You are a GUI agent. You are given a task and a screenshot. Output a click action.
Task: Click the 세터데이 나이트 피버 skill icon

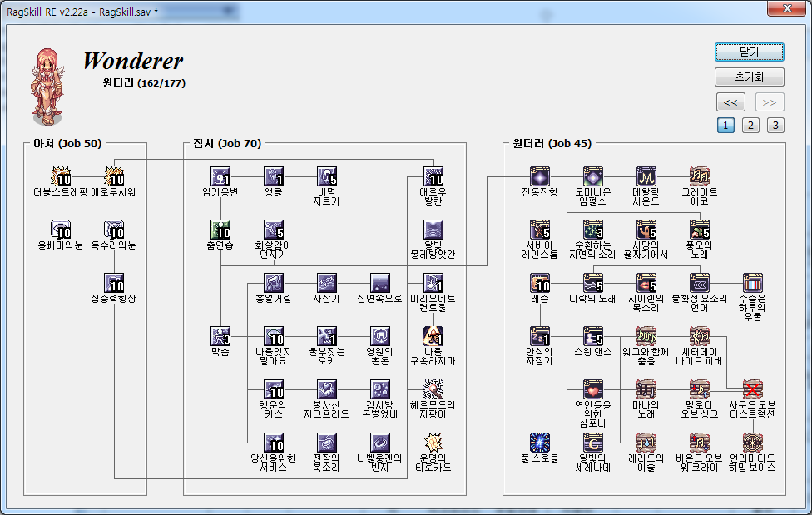click(x=700, y=336)
